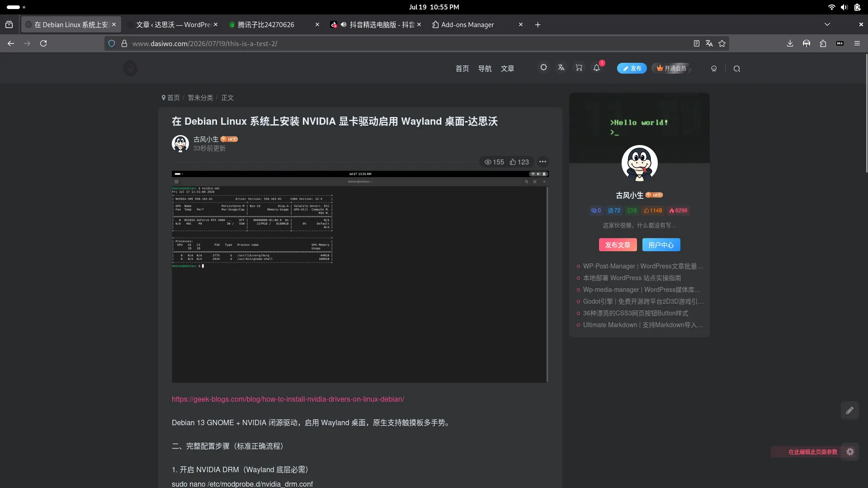The width and height of the screenshot is (868, 488).
Task: Open page parameters gear icon
Action: (850, 452)
